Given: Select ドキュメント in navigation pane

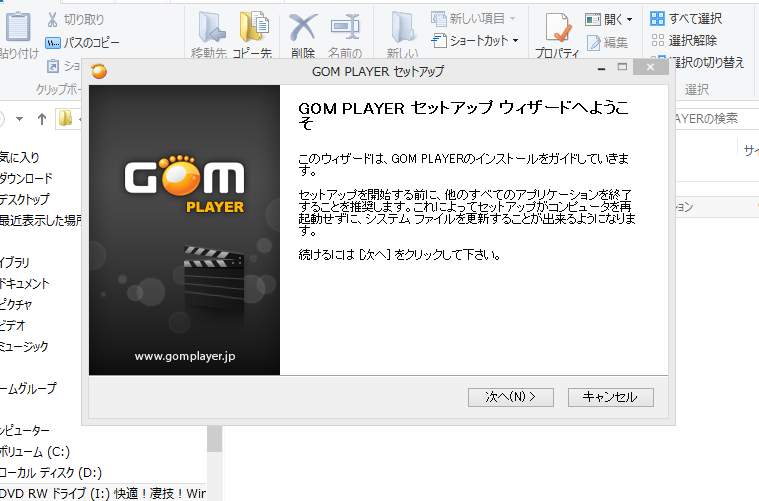Looking at the screenshot, I should point(25,283).
